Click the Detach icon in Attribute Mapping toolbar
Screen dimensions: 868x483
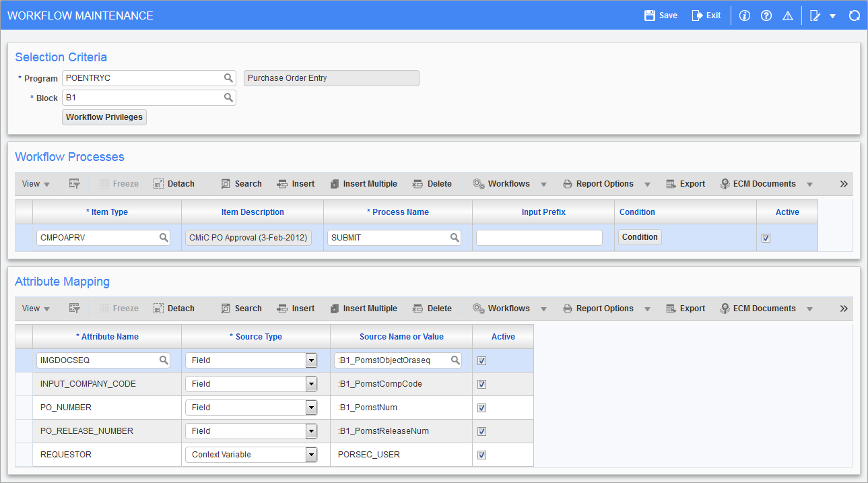[173, 308]
